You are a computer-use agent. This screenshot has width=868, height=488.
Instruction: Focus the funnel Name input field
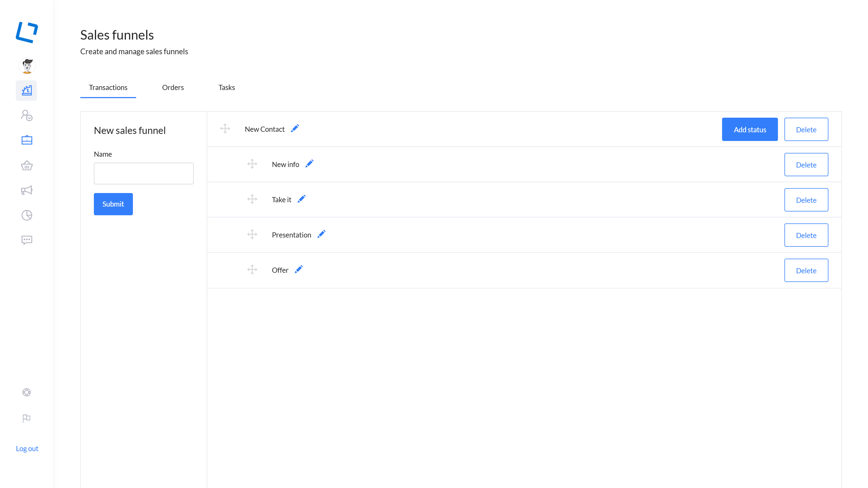[143, 174]
